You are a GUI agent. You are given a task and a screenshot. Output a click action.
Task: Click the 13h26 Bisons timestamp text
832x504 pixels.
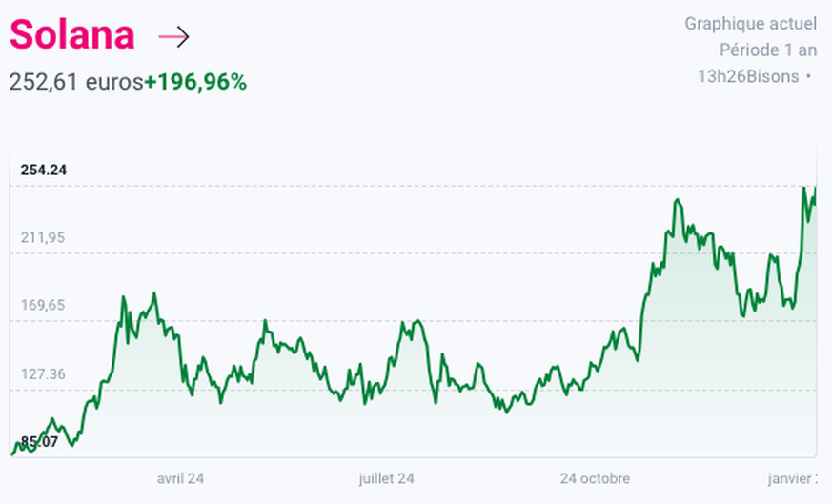748,76
